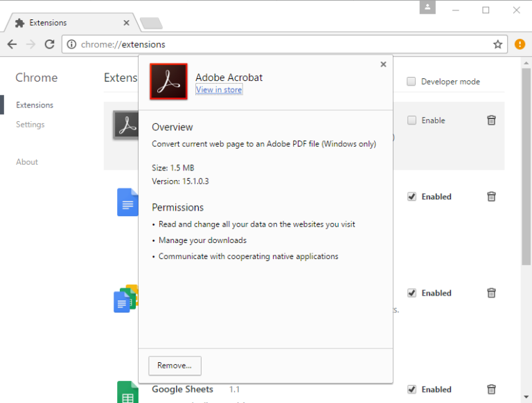The width and height of the screenshot is (532, 403).
Task: Uncheck the first Enabled checkbox
Action: click(x=411, y=197)
